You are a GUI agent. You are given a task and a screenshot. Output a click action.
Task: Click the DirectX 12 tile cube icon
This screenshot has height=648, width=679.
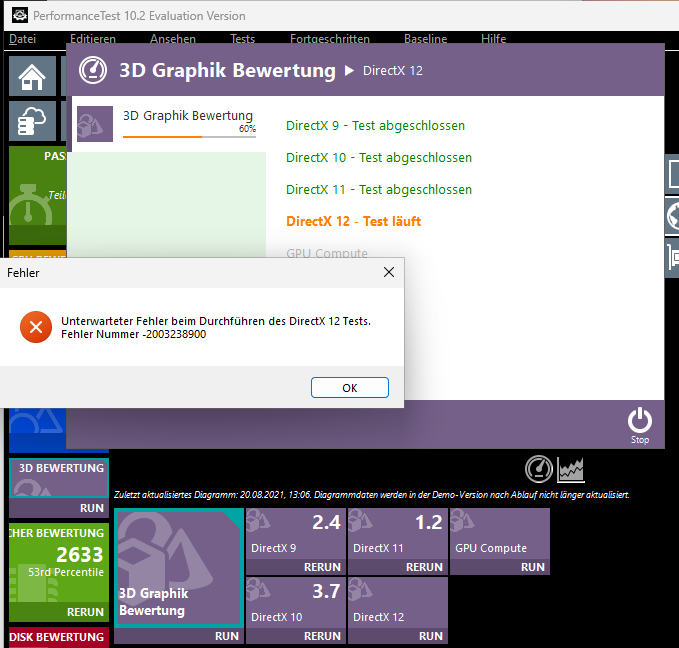361,589
